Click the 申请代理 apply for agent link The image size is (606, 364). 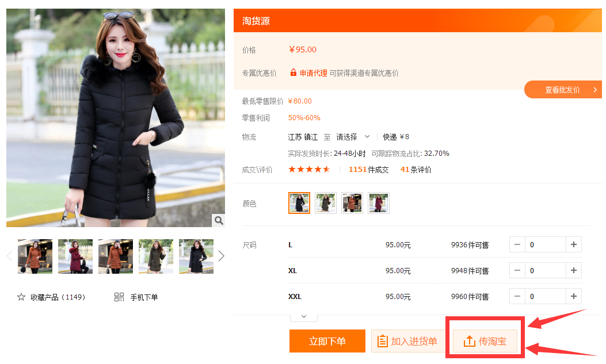tap(313, 73)
